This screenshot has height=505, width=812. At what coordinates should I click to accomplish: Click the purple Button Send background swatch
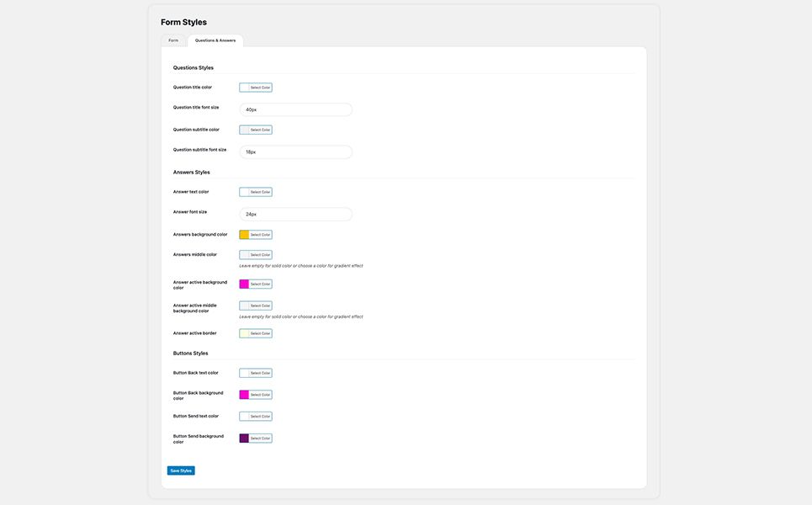(244, 439)
